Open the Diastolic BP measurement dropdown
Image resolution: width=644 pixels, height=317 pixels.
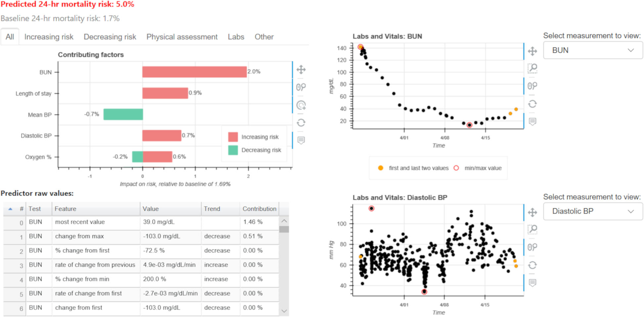coord(593,211)
